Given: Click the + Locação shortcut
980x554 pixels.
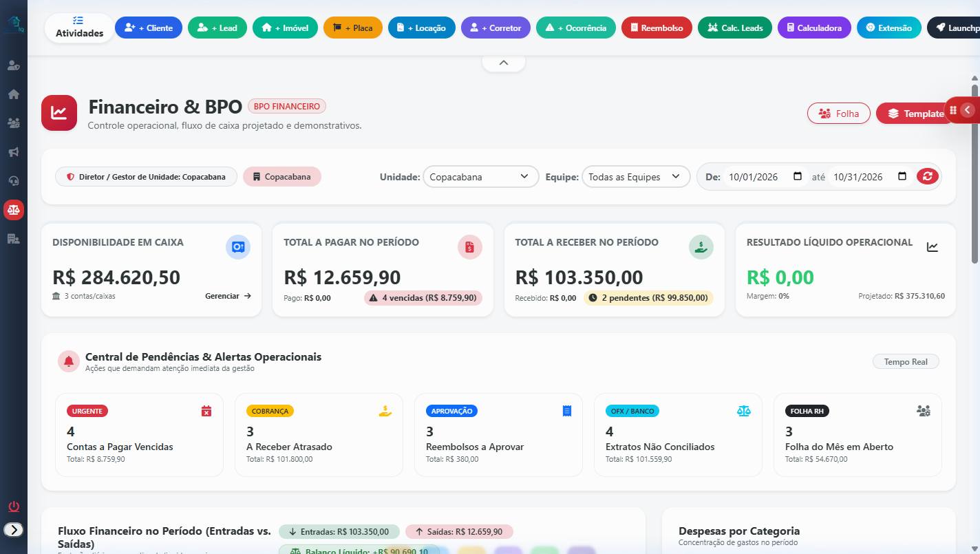Looking at the screenshot, I should [422, 28].
